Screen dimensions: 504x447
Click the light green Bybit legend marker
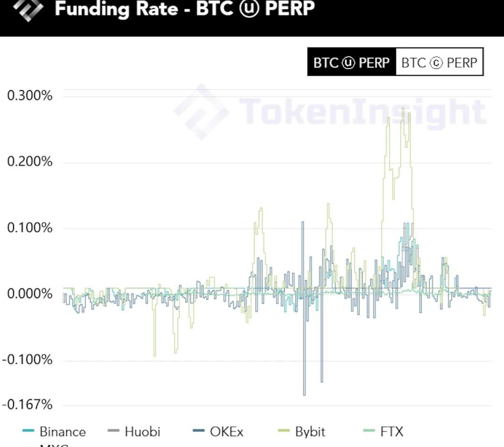(284, 432)
